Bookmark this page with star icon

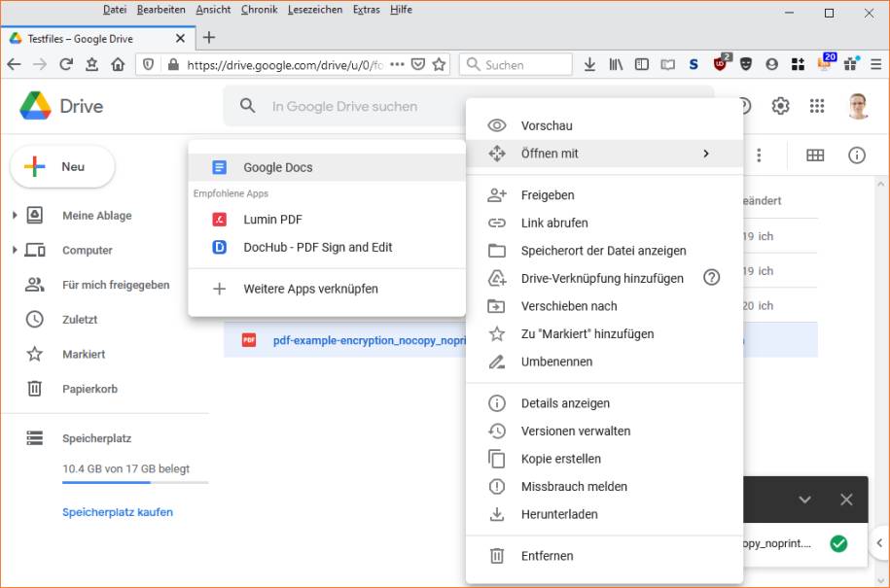click(439, 65)
